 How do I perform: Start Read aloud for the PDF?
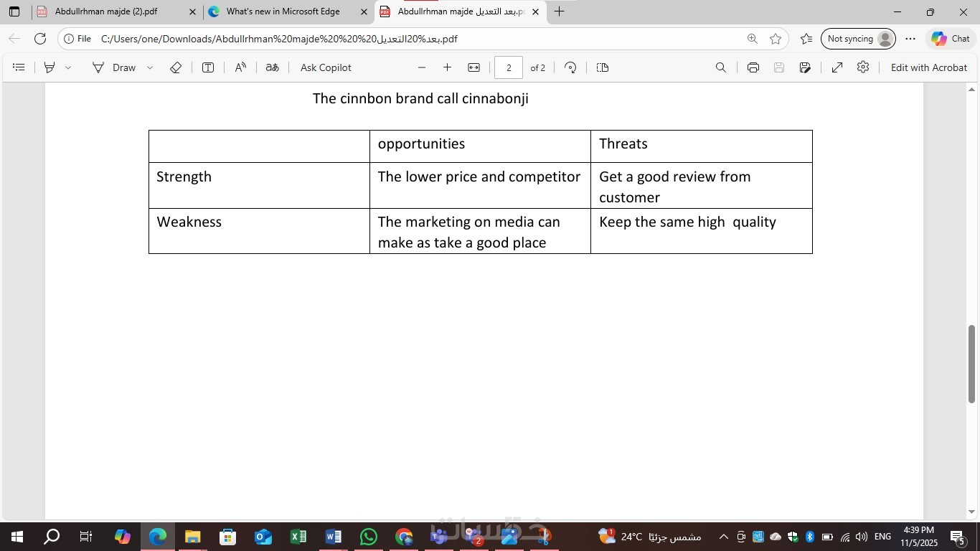(240, 67)
